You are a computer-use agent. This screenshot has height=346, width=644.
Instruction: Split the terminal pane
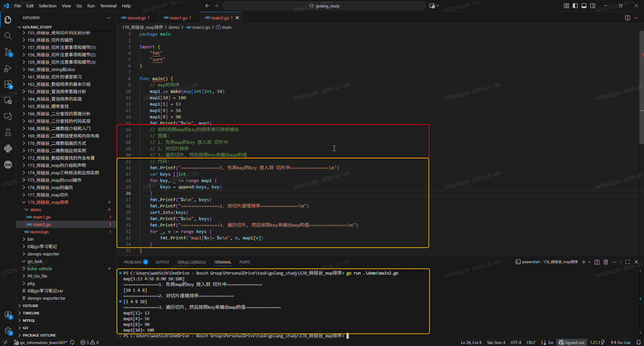[597, 262]
